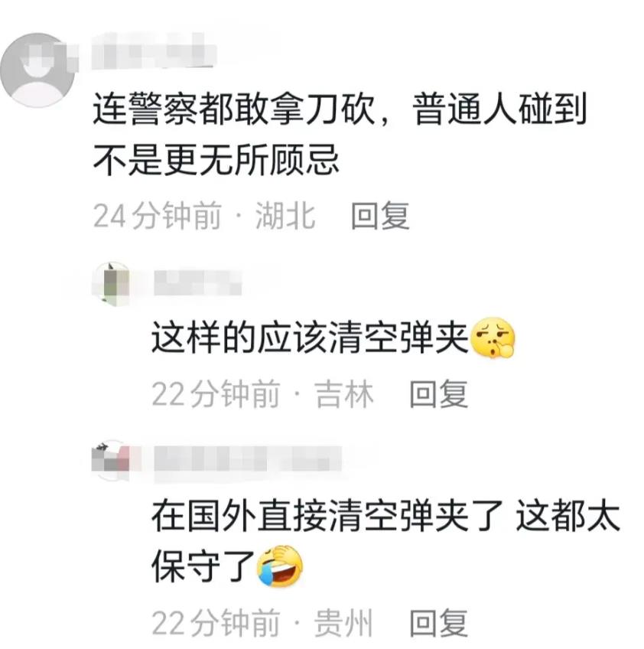Click the 24分钟前 timestamp

(158, 216)
